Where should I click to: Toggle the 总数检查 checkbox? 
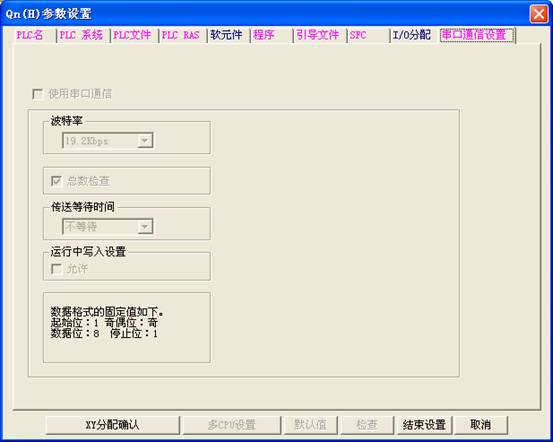tap(56, 181)
